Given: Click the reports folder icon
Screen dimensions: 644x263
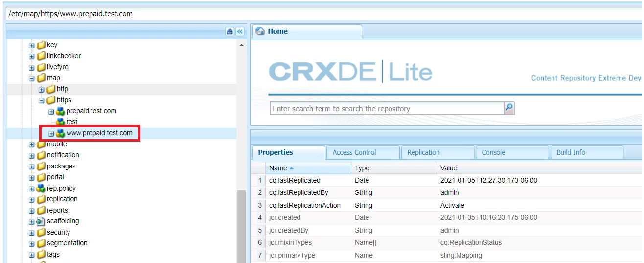Looking at the screenshot, I should 41,210.
